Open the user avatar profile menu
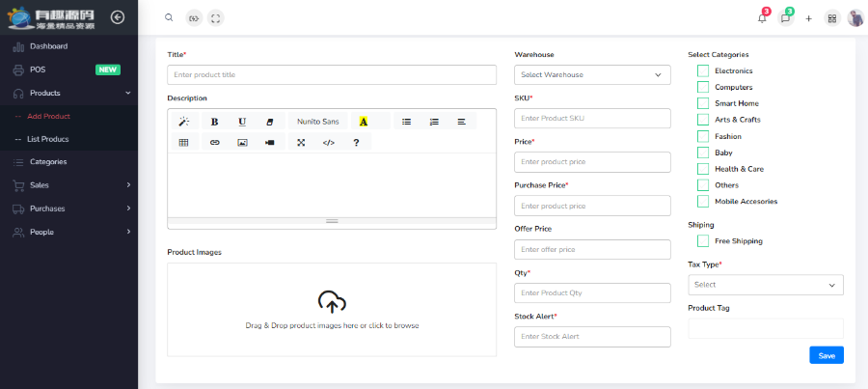Viewport: 868px width, 389px height. 855,18
